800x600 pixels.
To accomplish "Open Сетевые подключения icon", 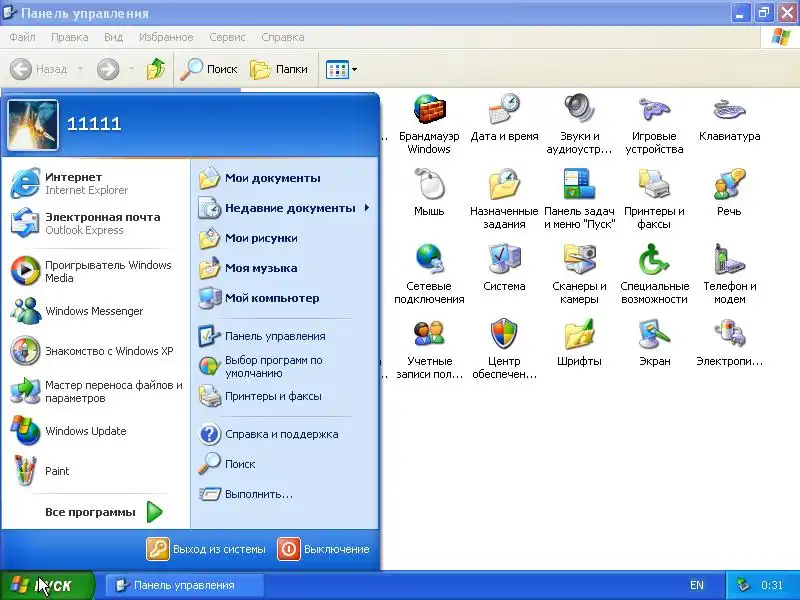I will [x=429, y=274].
